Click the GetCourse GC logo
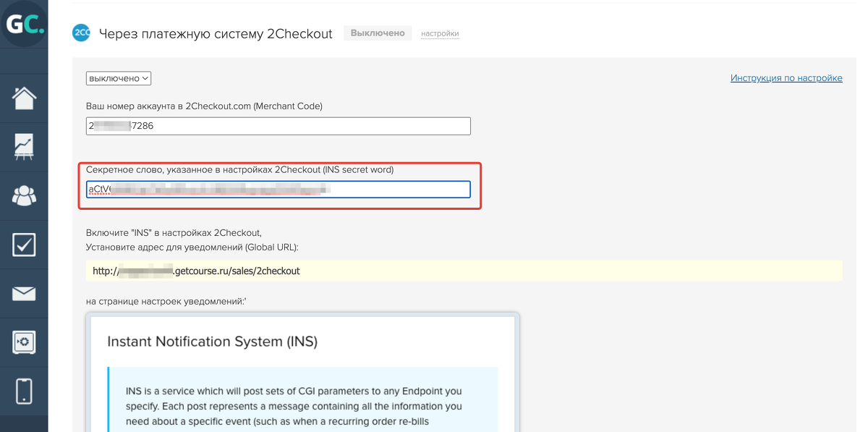 click(25, 24)
